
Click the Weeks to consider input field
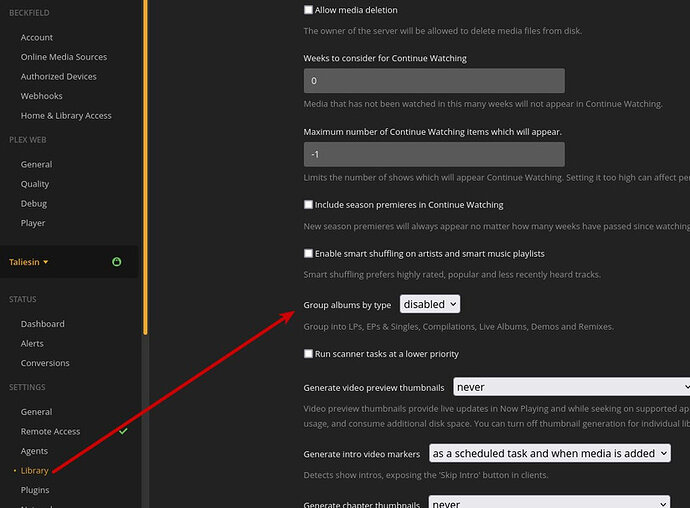pos(434,81)
